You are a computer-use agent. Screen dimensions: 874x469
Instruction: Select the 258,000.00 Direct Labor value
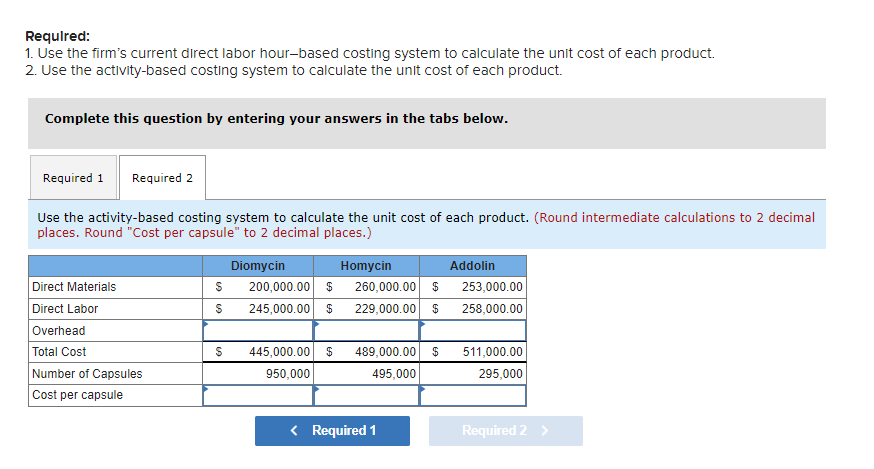(x=492, y=308)
